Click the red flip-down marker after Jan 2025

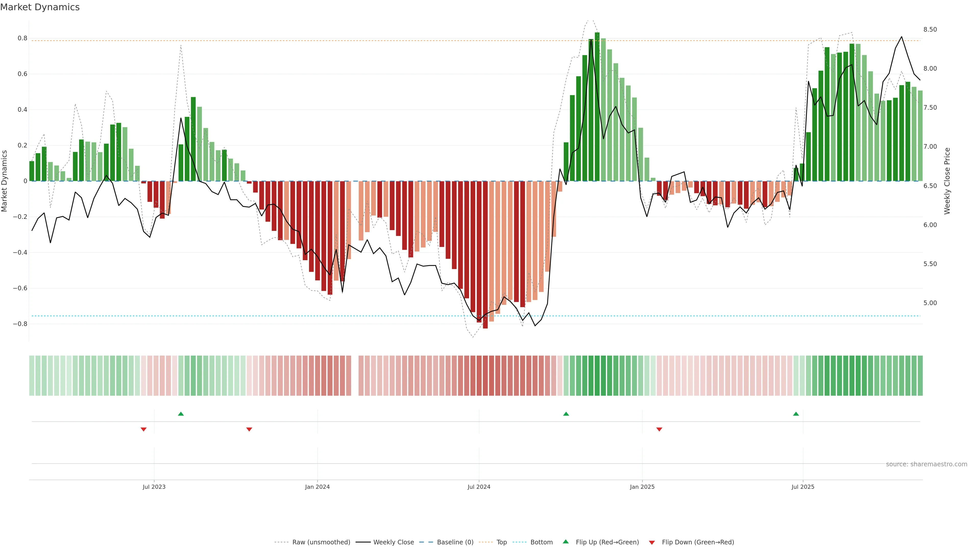point(659,429)
